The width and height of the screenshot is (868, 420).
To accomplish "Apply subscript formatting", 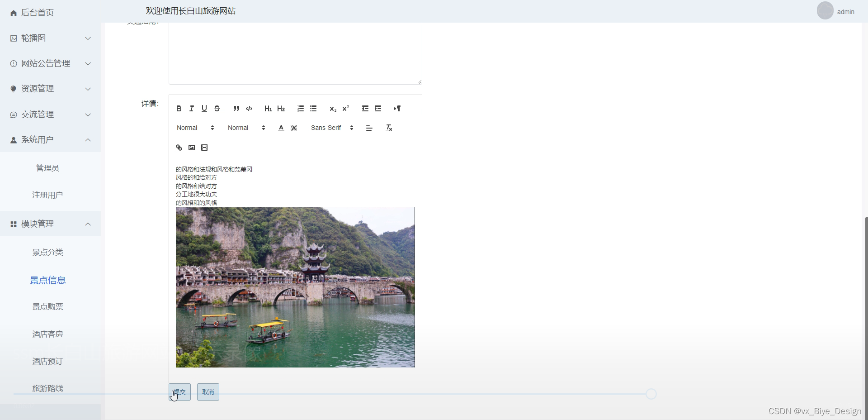I will click(x=333, y=109).
